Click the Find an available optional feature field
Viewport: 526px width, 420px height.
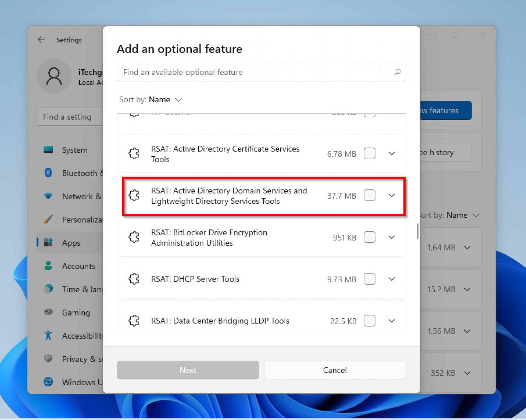[261, 72]
